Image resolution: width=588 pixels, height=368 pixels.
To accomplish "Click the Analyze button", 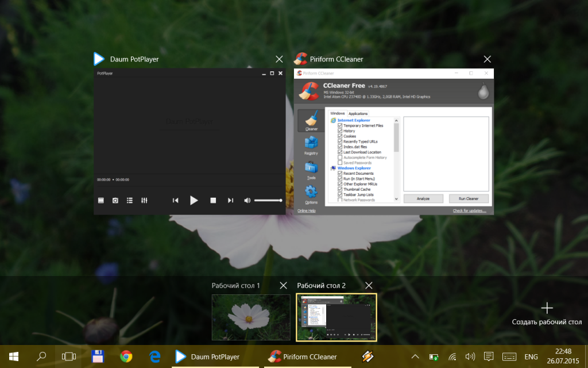I will 423,198.
